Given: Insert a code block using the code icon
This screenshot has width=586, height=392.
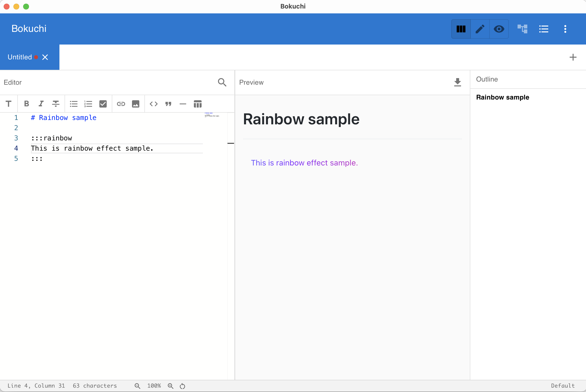Looking at the screenshot, I should pyautogui.click(x=153, y=104).
